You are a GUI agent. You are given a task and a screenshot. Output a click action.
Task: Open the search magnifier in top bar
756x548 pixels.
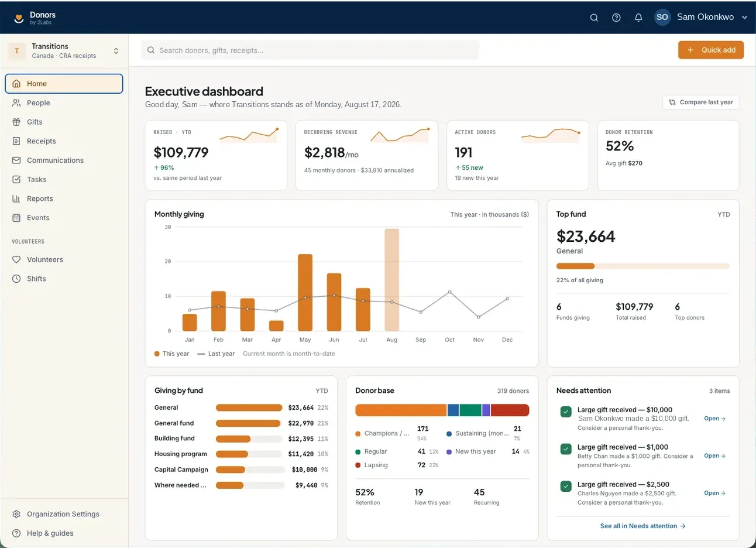tap(594, 18)
